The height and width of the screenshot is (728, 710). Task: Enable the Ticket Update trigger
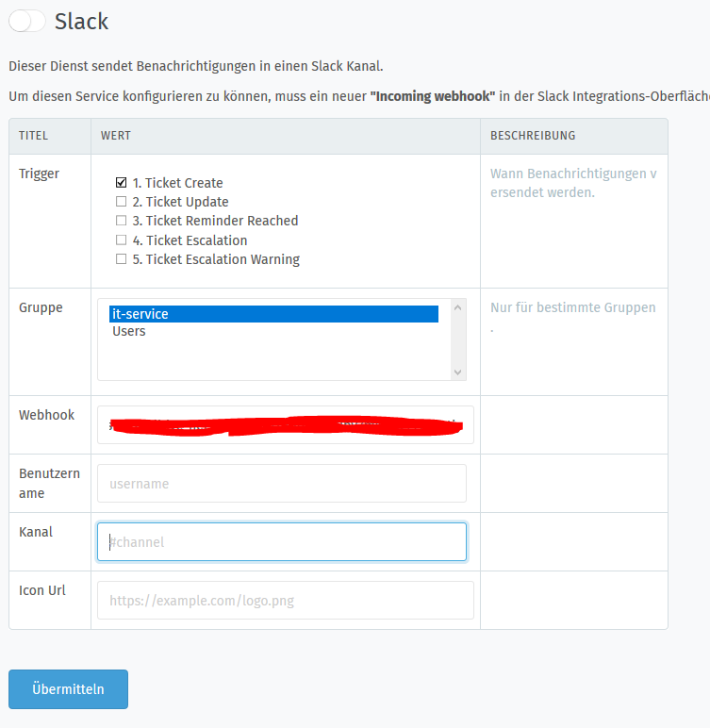[121, 202]
